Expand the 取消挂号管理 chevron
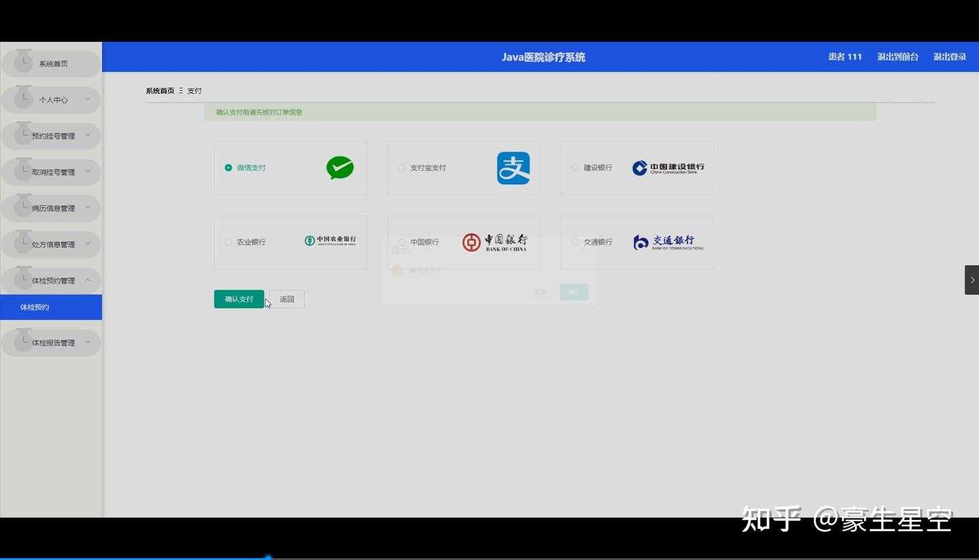Image resolution: width=979 pixels, height=560 pixels. click(88, 171)
